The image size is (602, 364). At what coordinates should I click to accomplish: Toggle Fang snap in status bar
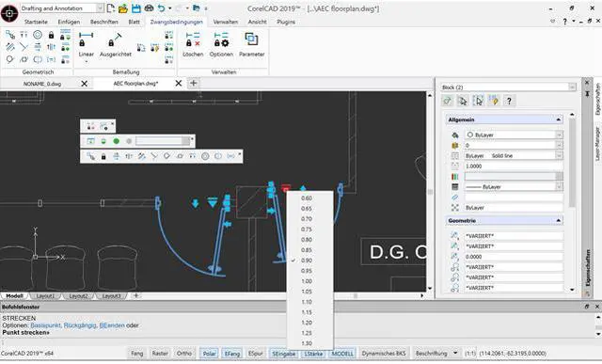pos(137,353)
